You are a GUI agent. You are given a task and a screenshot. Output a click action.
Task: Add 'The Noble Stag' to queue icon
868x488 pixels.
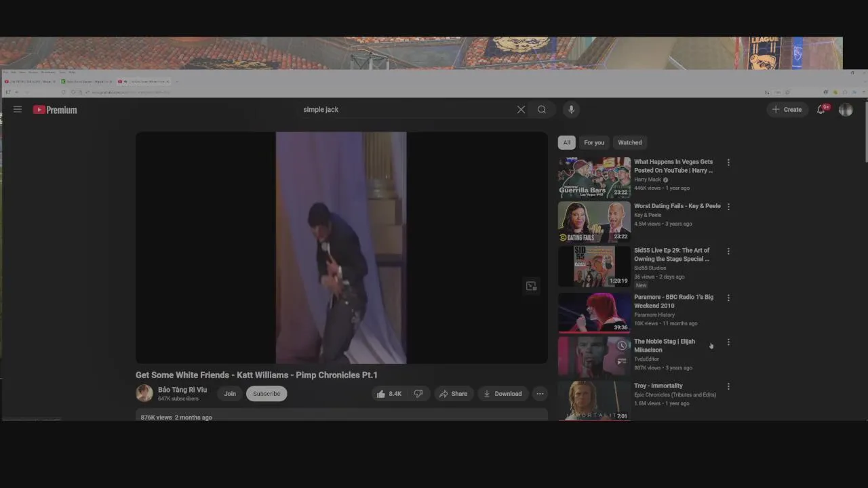click(x=622, y=361)
